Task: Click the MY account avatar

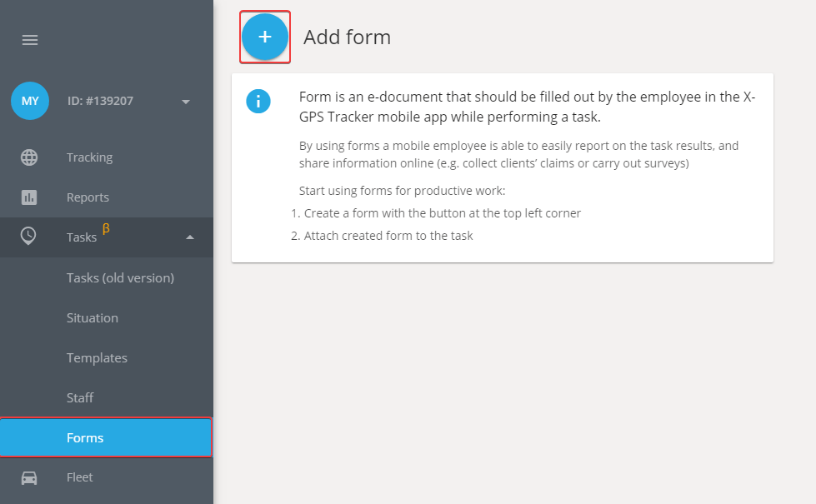Action: click(30, 101)
